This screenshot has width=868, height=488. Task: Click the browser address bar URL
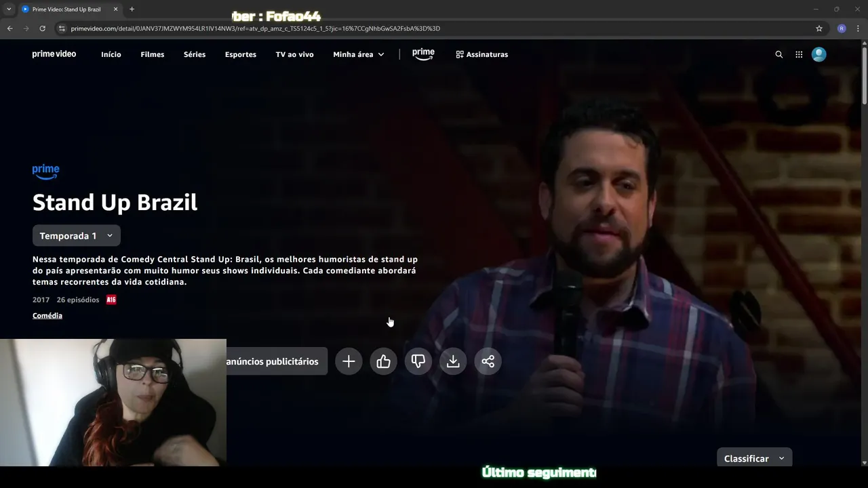point(256,28)
